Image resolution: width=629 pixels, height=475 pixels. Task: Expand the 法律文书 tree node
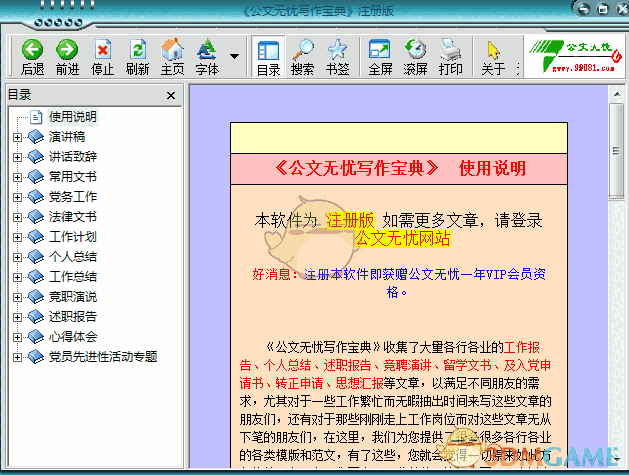click(17, 217)
